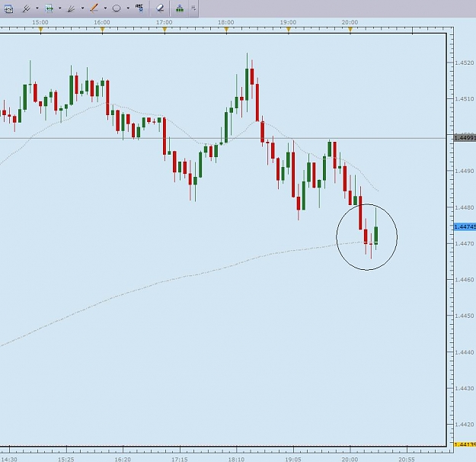Select the Andrews pitchfork drawing tool

point(27,8)
